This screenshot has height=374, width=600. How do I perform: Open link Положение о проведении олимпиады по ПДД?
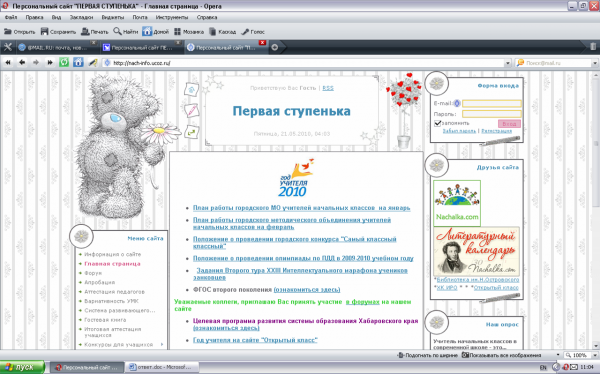[x=303, y=258]
